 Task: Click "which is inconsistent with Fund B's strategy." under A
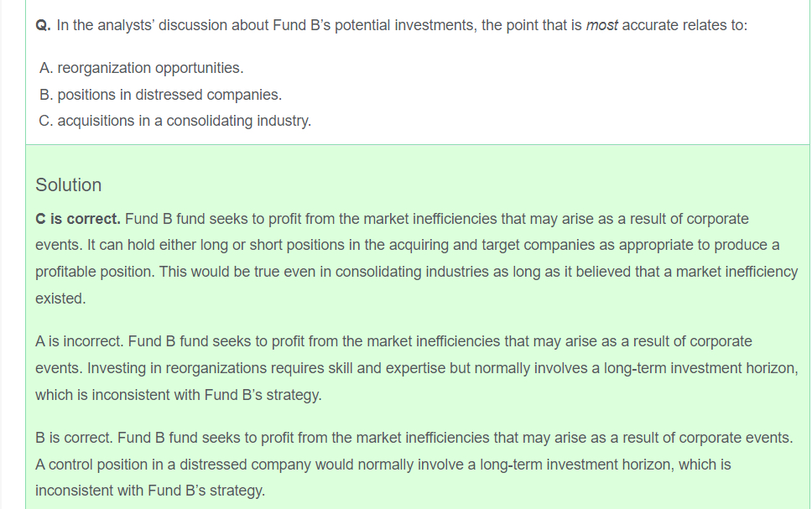[178, 394]
